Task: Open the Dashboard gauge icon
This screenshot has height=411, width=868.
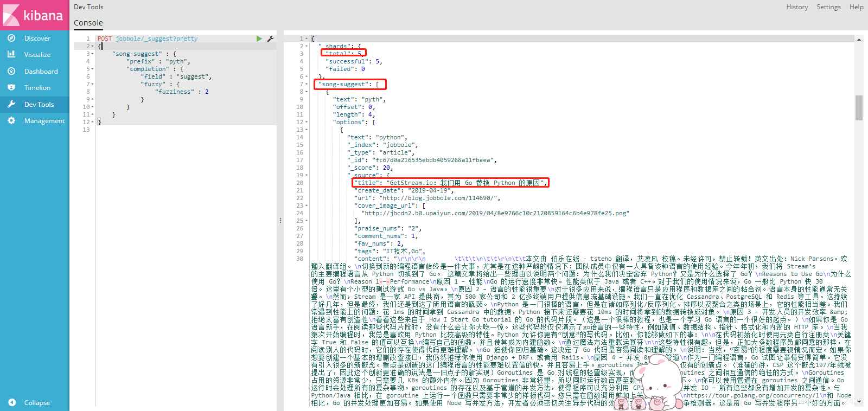Action: pos(11,71)
